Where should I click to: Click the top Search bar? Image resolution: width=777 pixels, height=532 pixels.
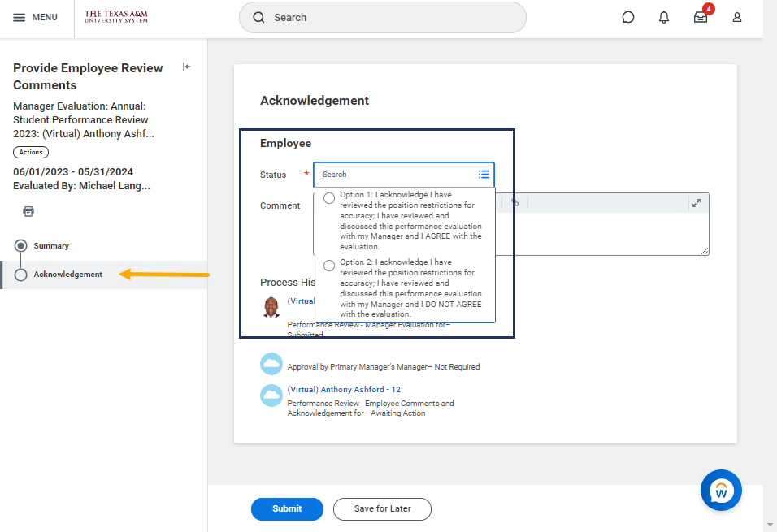click(382, 17)
